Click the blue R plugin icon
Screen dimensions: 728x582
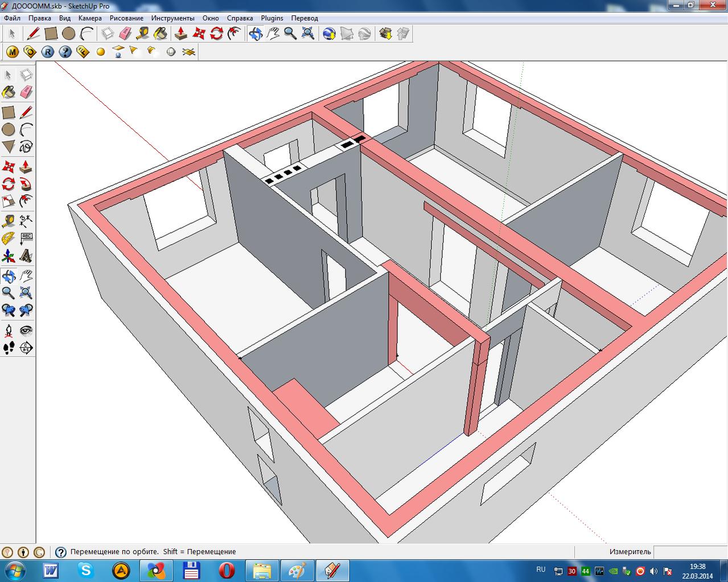(47, 52)
